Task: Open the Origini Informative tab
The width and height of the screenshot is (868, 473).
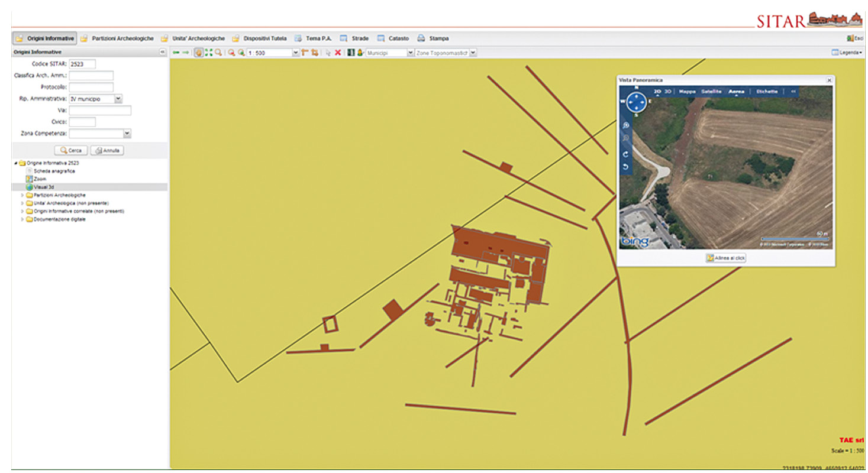Action: click(45, 38)
